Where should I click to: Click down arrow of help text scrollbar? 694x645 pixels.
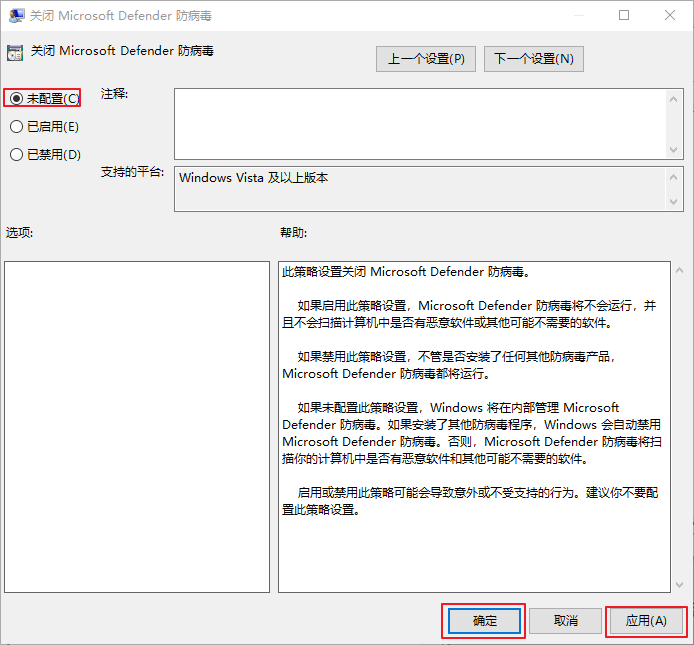click(x=679, y=585)
